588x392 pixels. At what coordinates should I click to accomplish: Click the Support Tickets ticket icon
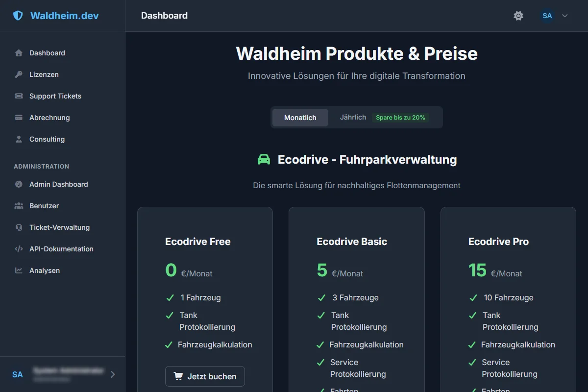19,96
